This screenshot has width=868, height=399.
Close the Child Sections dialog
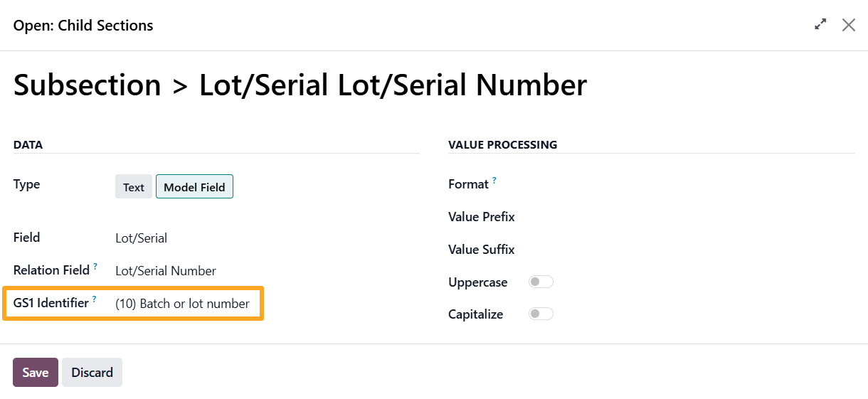[x=848, y=25]
